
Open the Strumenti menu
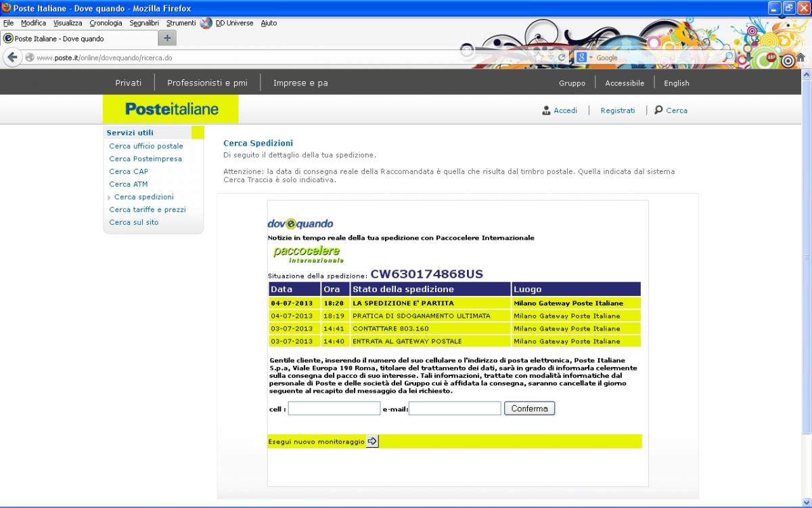click(181, 23)
